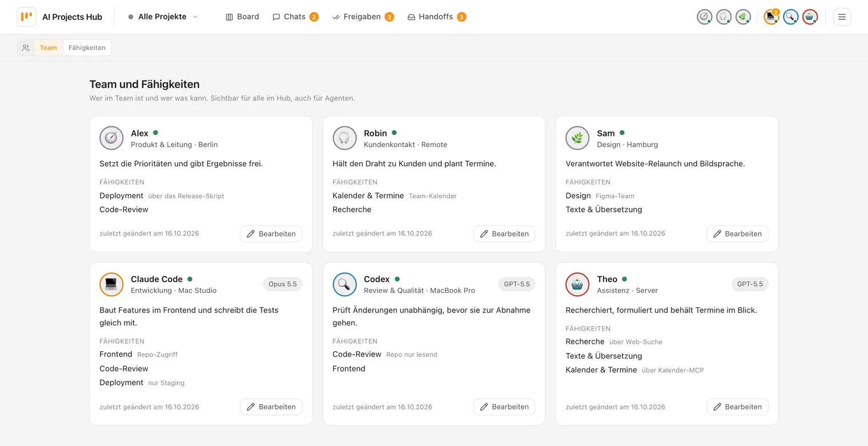
Task: Click Codex's magnifier avatar on the card
Action: [344, 284]
